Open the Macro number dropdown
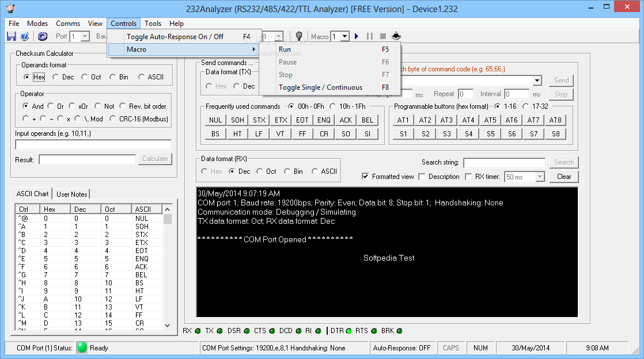This screenshot has width=644, height=359. coord(345,36)
